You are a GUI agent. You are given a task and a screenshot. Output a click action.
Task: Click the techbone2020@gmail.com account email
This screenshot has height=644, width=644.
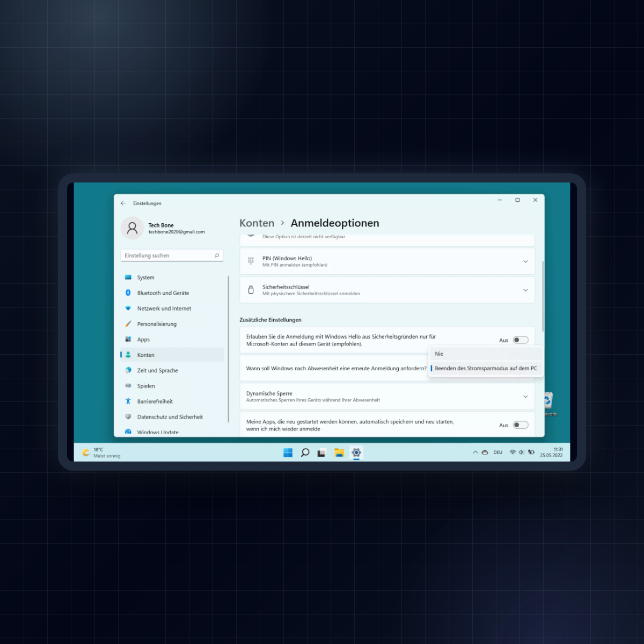click(x=177, y=232)
